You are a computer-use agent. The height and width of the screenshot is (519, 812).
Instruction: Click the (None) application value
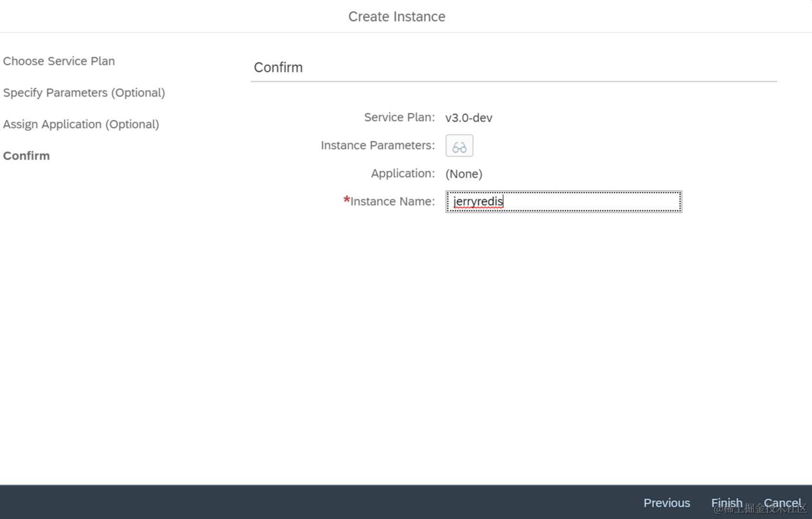pyautogui.click(x=464, y=174)
